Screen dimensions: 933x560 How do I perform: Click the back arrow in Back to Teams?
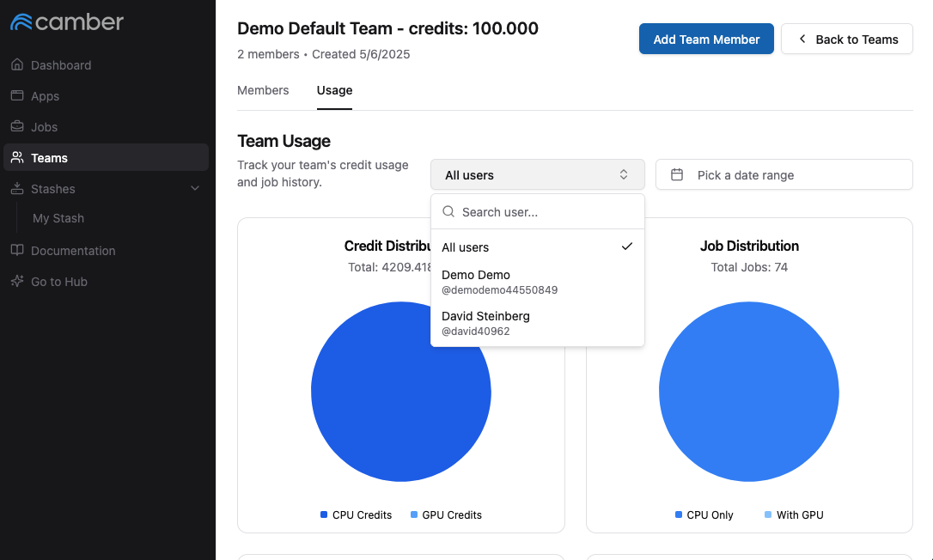802,39
